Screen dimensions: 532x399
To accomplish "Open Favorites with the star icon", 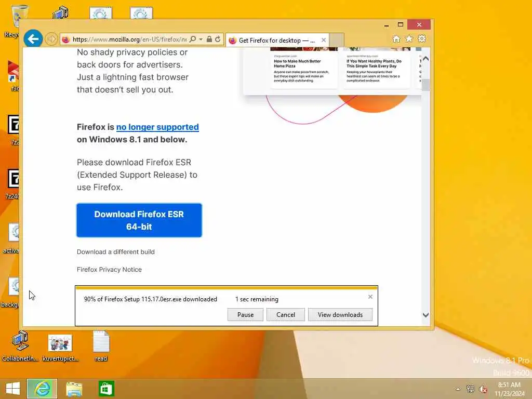I will [409, 39].
